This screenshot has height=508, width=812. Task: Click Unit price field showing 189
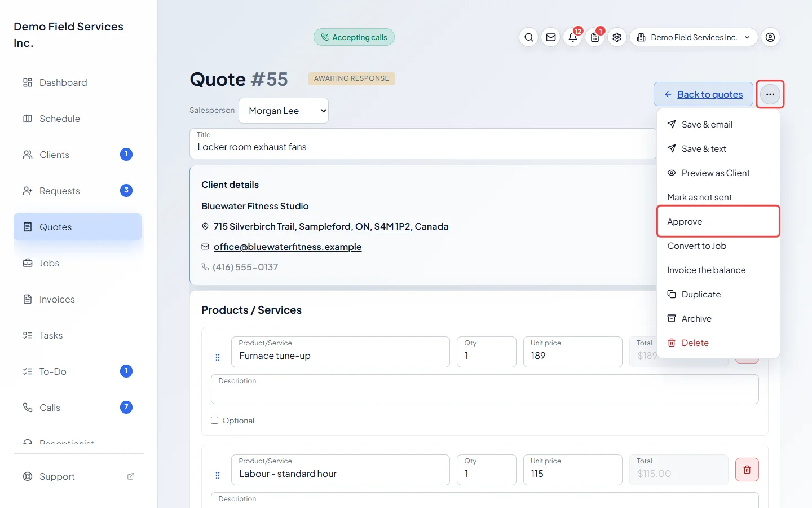coord(573,352)
